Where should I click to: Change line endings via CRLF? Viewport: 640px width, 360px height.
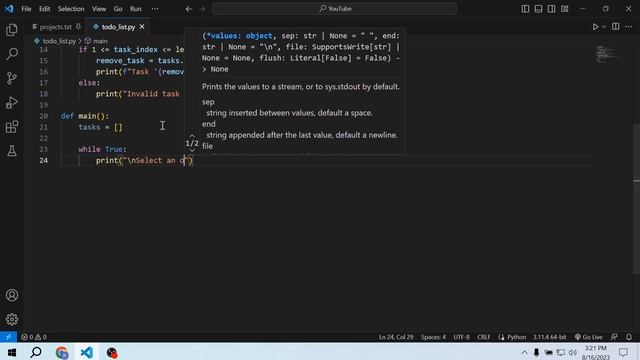484,337
